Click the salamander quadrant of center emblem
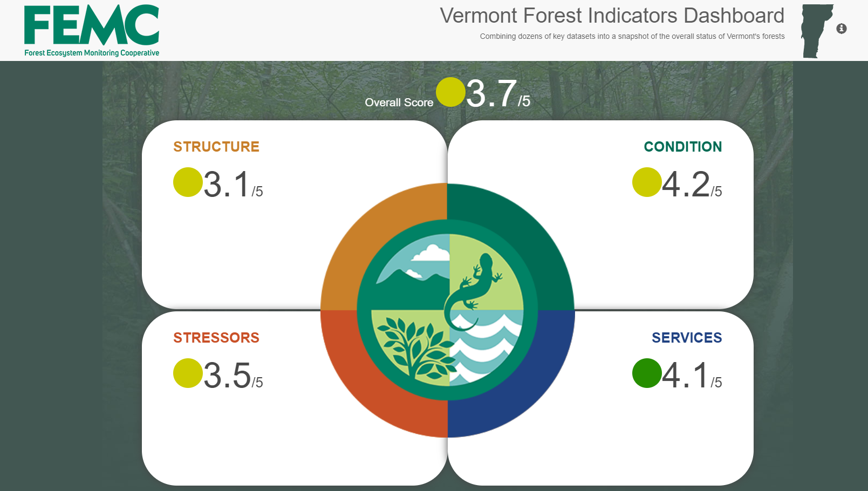The image size is (868, 491). point(483,275)
